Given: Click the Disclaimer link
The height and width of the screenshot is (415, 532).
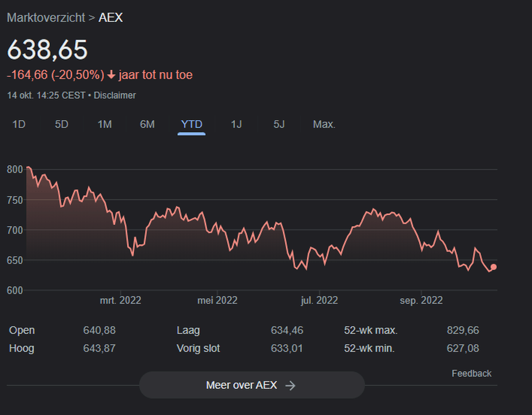Looking at the screenshot, I should tap(115, 95).
